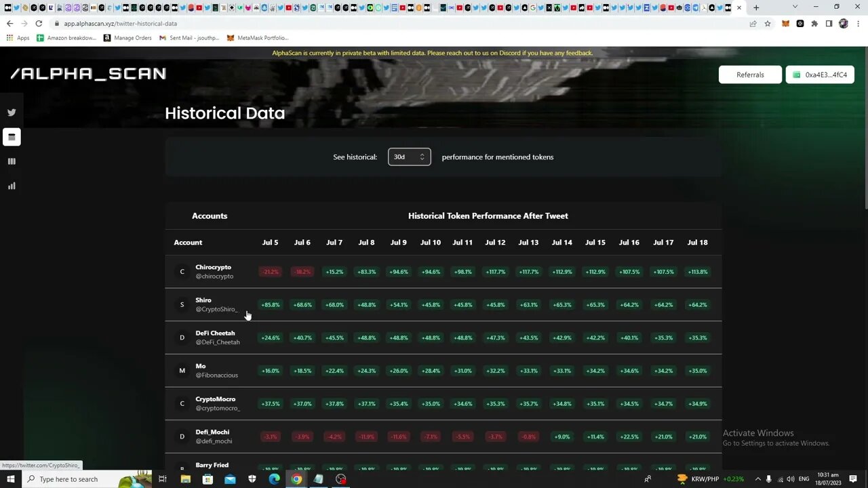This screenshot has height=488, width=868.
Task: Reload the AlphaScan page
Action: coord(39,23)
